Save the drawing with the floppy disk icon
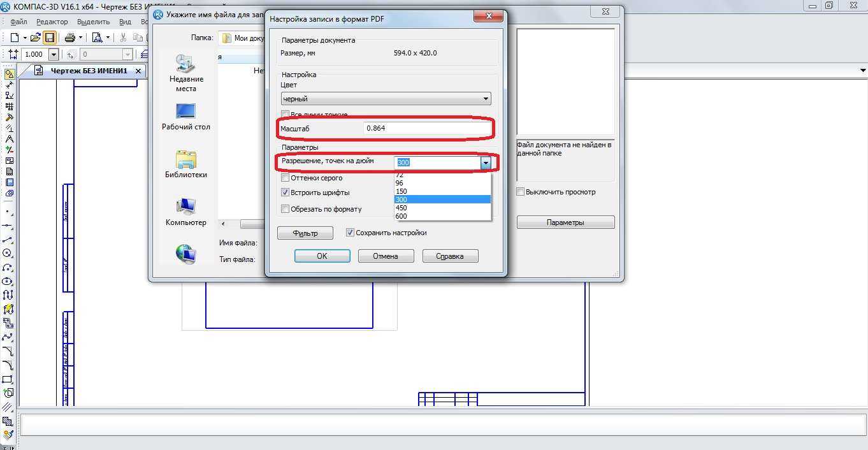This screenshot has width=868, height=450. tap(49, 38)
